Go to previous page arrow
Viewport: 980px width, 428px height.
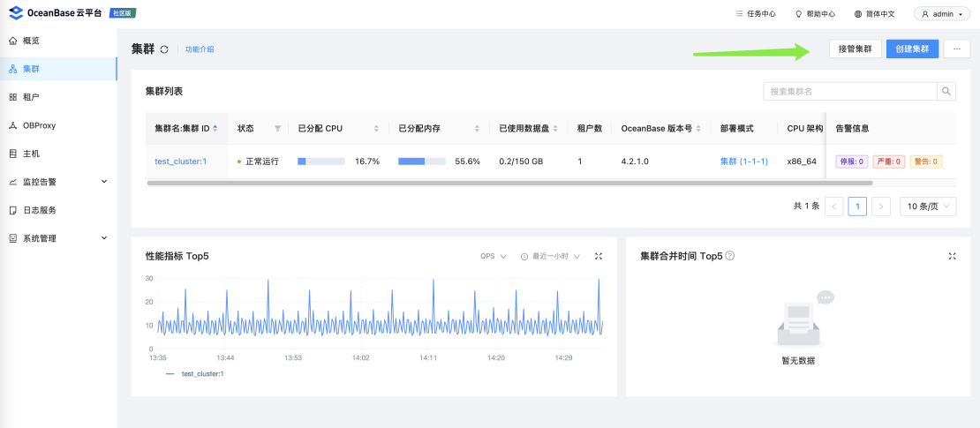pyautogui.click(x=833, y=206)
